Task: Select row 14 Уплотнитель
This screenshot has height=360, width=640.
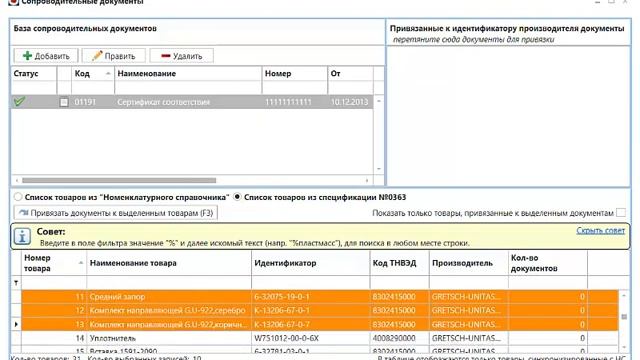Action: pos(320,338)
